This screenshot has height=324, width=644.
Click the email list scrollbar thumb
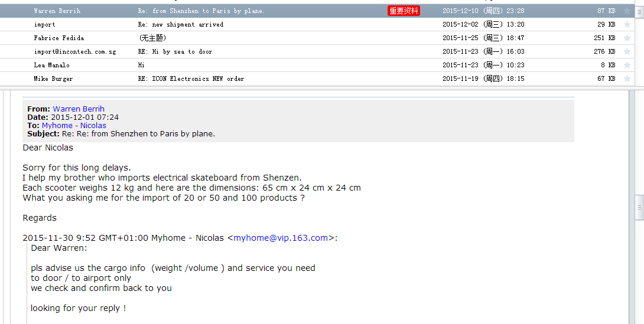(x=639, y=12)
